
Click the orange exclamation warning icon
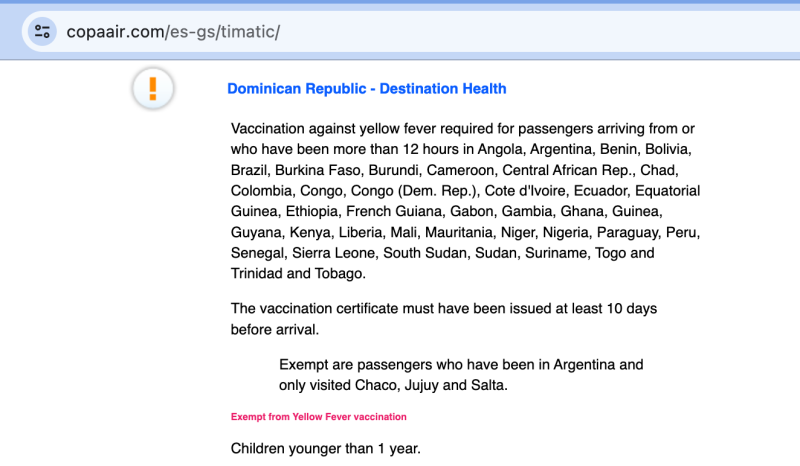coord(153,89)
